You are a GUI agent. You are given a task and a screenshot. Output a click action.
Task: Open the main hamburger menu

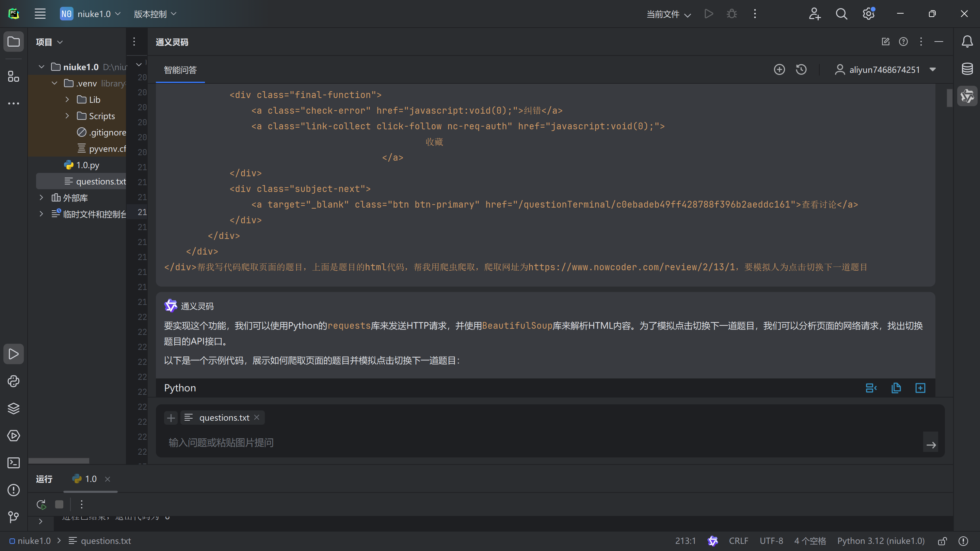click(x=40, y=14)
